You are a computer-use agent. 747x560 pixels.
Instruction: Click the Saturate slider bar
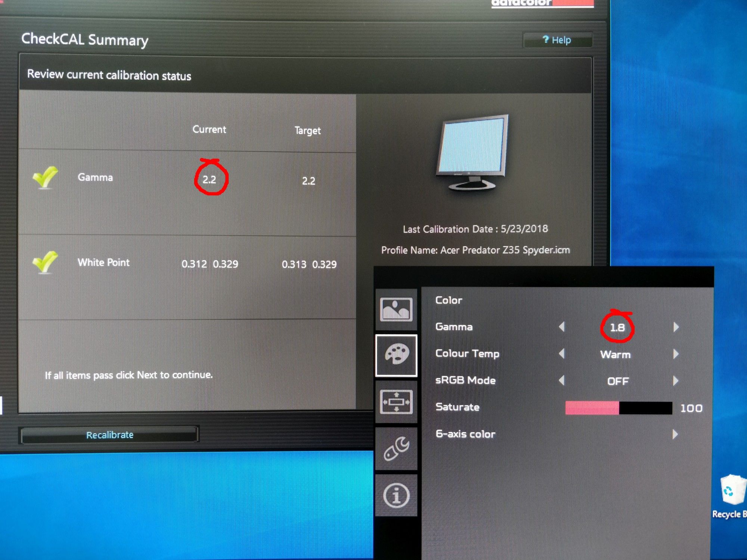[619, 408]
